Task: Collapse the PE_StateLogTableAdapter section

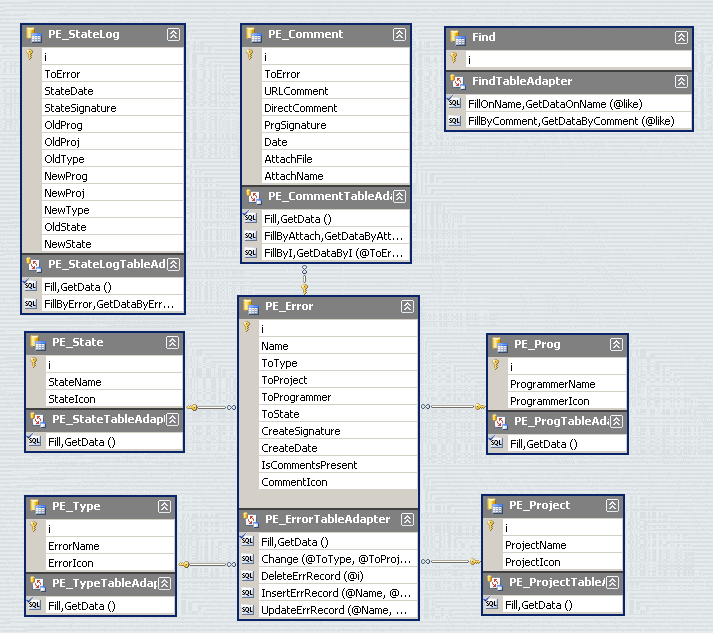Action: pyautogui.click(x=173, y=265)
